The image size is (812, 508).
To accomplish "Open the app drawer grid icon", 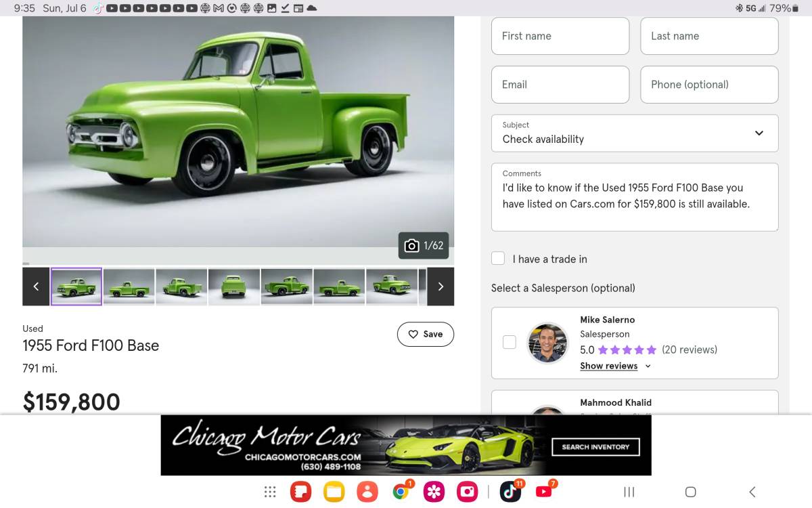I will point(269,492).
